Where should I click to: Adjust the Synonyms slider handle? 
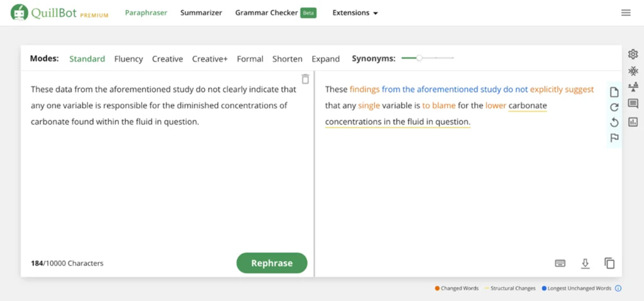tap(419, 58)
